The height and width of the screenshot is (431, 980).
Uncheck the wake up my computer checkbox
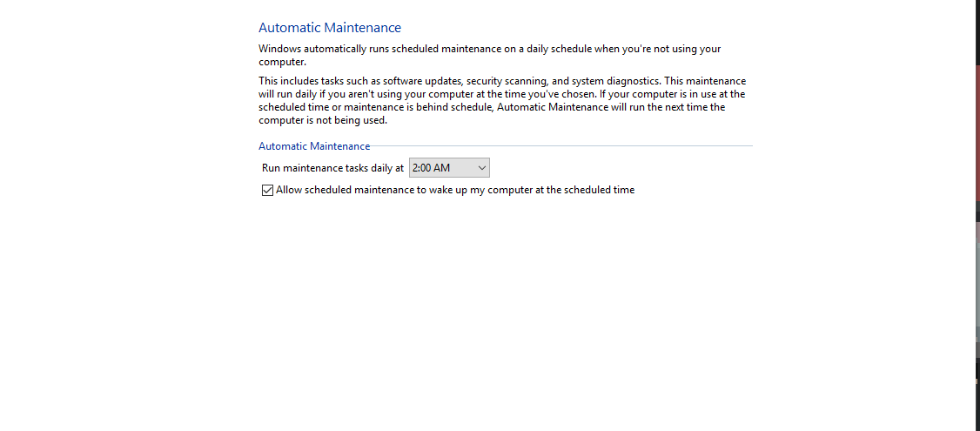(267, 191)
